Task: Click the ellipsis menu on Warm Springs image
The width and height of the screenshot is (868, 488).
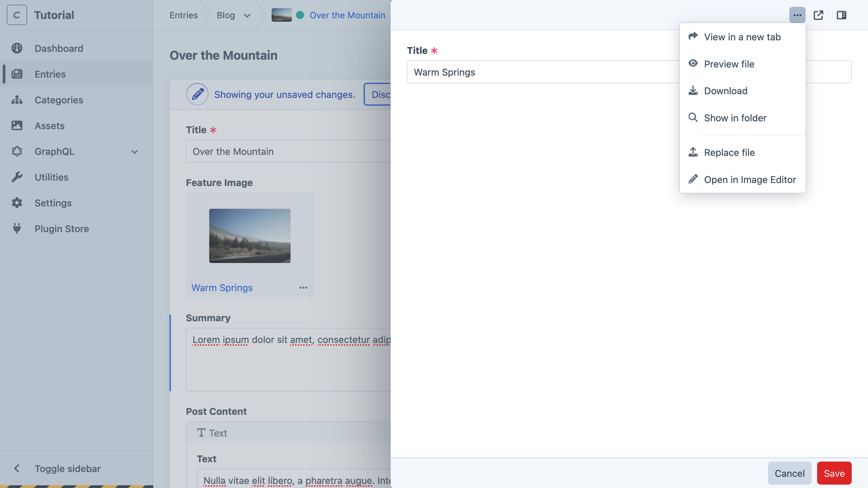Action: pos(303,288)
